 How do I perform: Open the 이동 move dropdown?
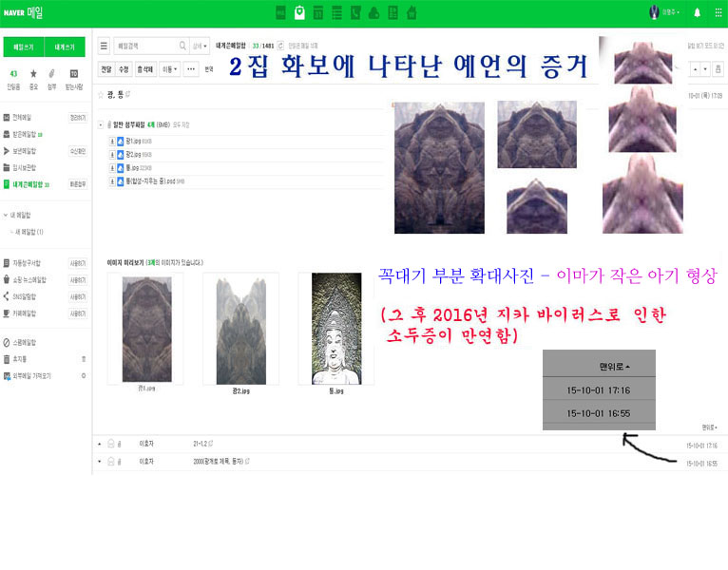pyautogui.click(x=169, y=69)
